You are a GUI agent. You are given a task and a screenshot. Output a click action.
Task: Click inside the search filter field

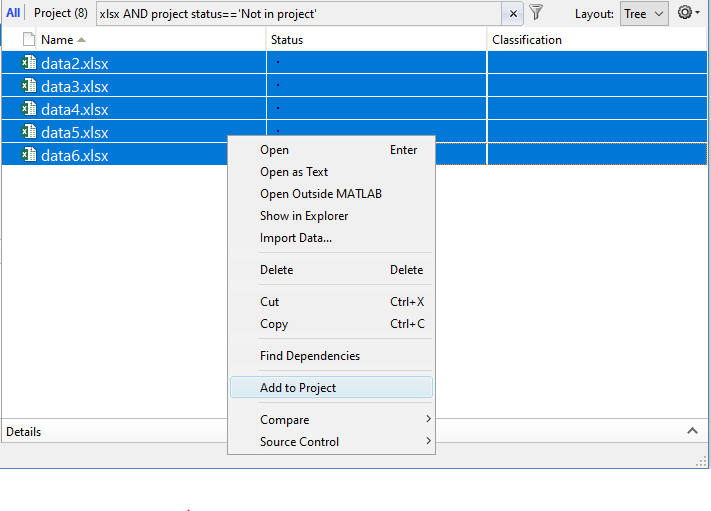299,14
